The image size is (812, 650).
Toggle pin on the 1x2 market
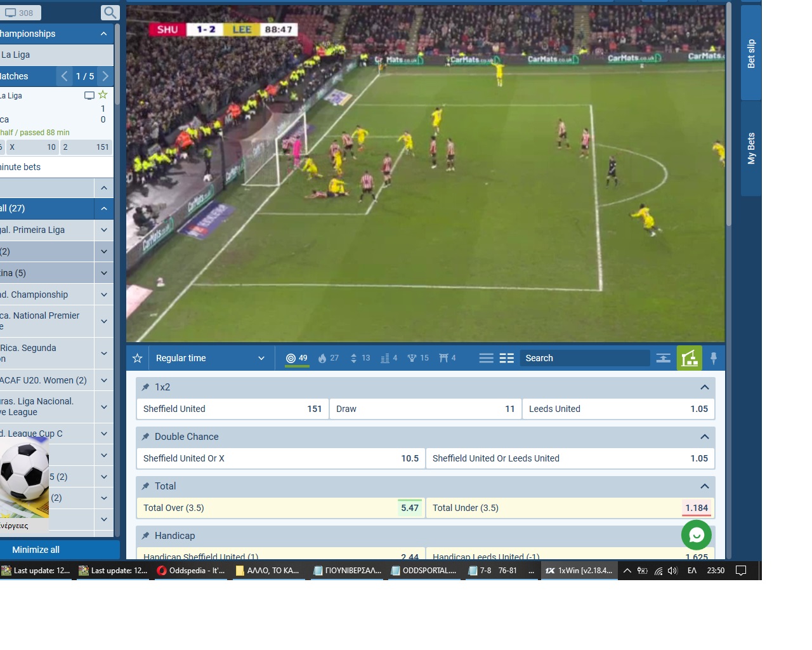(x=145, y=387)
